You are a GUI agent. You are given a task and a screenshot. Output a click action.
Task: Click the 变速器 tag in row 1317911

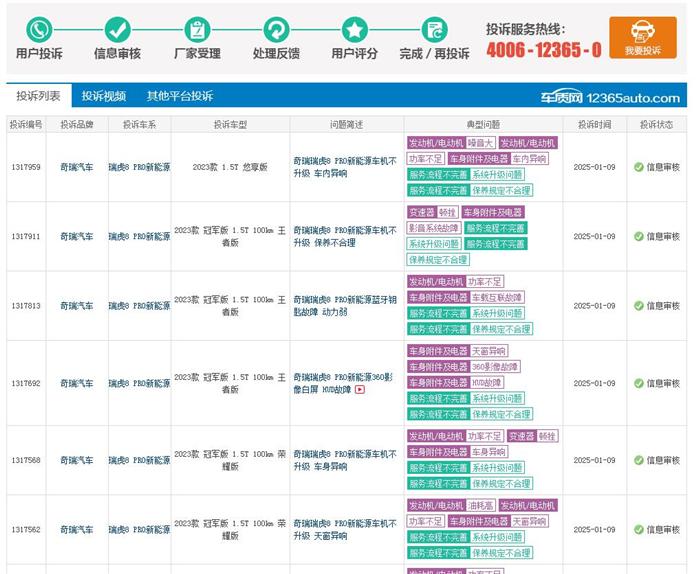point(421,212)
